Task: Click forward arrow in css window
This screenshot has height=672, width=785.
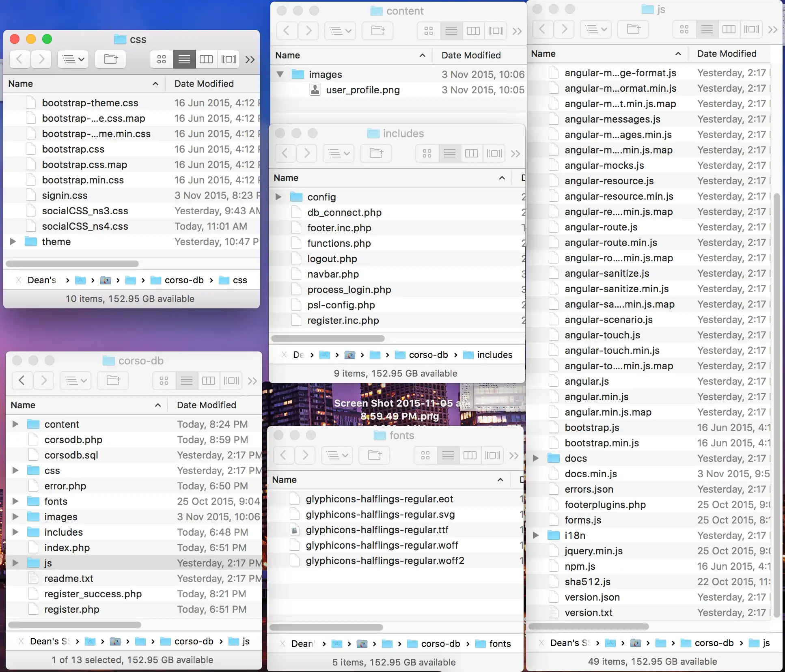Action: [41, 60]
